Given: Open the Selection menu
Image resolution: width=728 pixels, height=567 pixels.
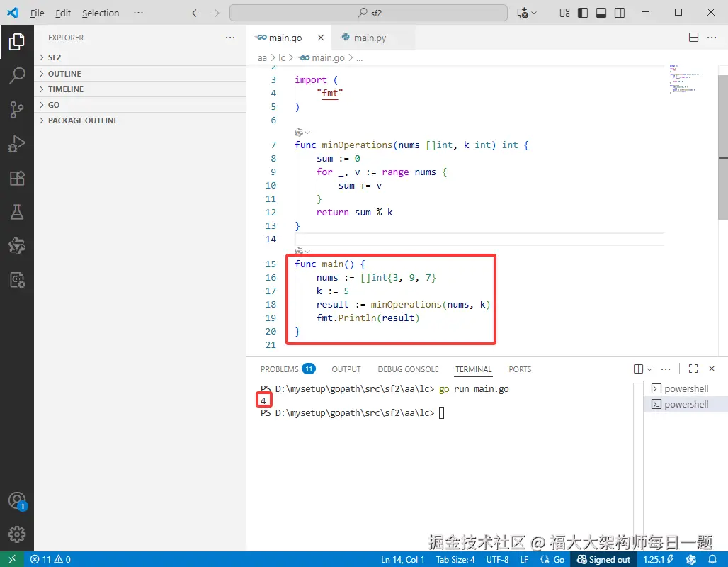Looking at the screenshot, I should pos(101,13).
